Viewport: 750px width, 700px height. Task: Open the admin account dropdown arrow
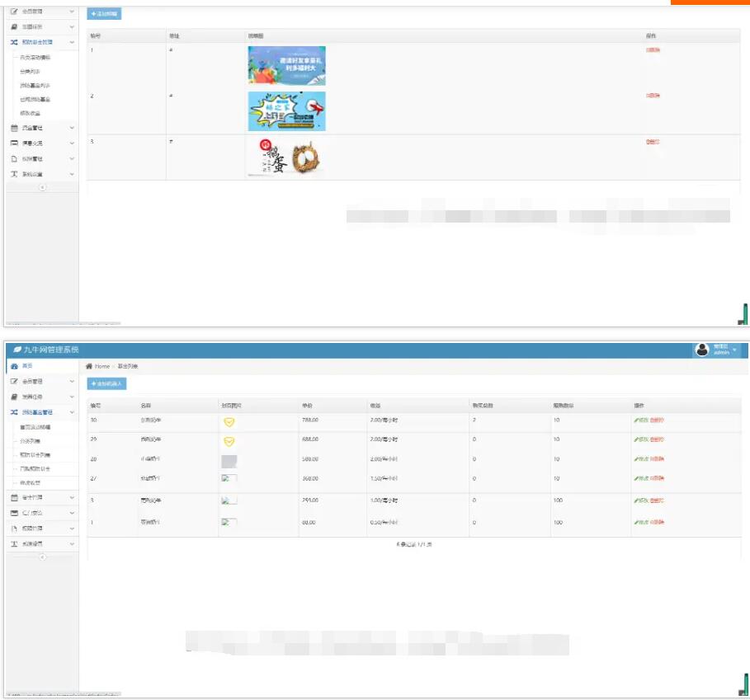(734, 350)
